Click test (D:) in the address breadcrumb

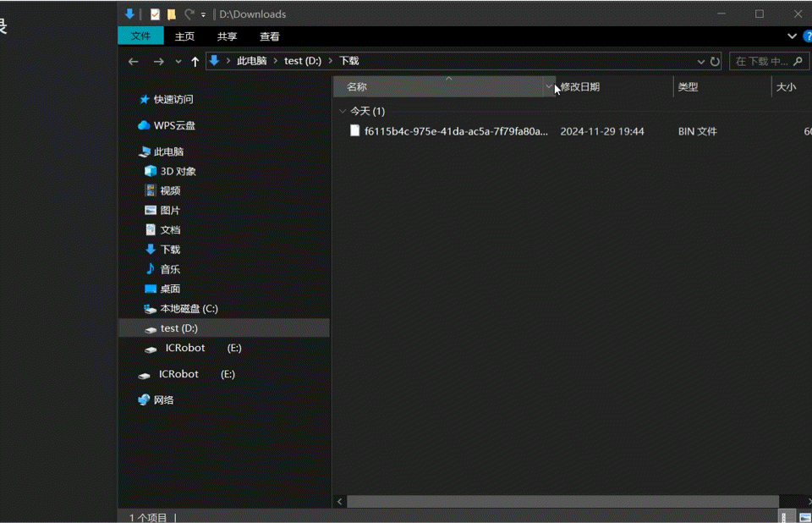(x=303, y=61)
